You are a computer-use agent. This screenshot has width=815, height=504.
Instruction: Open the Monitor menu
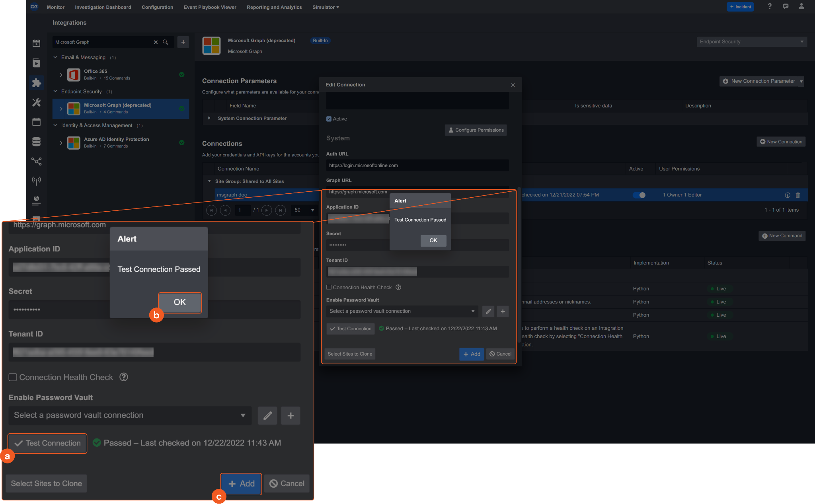pos(56,7)
